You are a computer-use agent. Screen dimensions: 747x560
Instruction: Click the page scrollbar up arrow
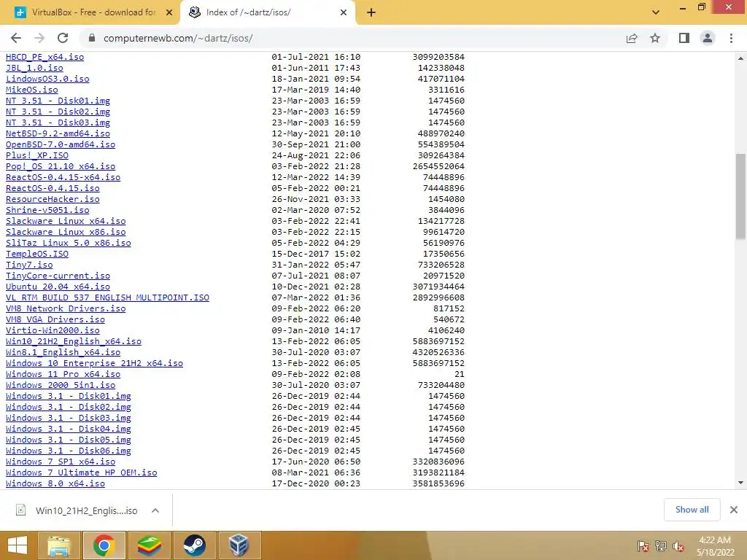pos(740,58)
